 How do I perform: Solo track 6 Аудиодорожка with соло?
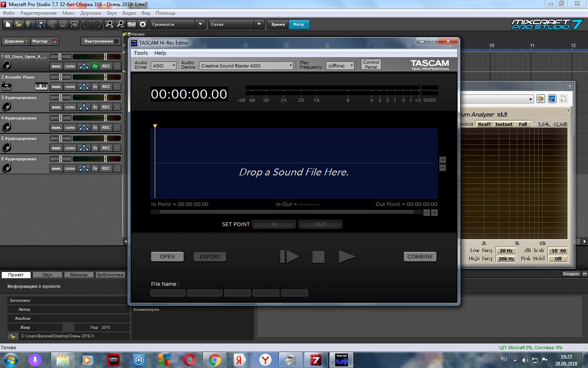click(70, 168)
